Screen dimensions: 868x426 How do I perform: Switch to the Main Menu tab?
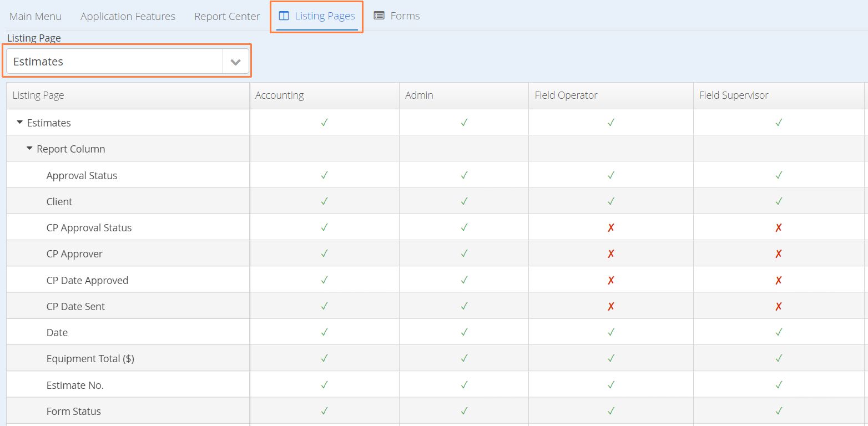(36, 17)
